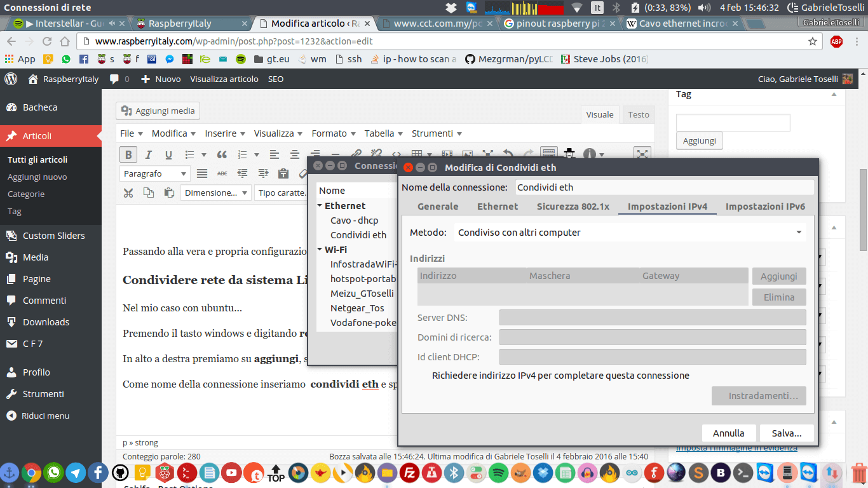Screen dimensions: 868x488
Task: Open the Tabella editor menu
Action: click(383, 133)
